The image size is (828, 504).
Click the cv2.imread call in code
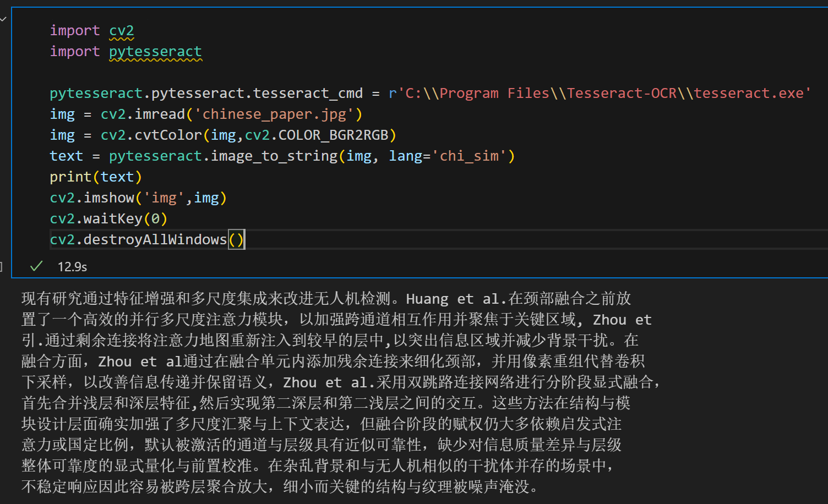point(143,114)
